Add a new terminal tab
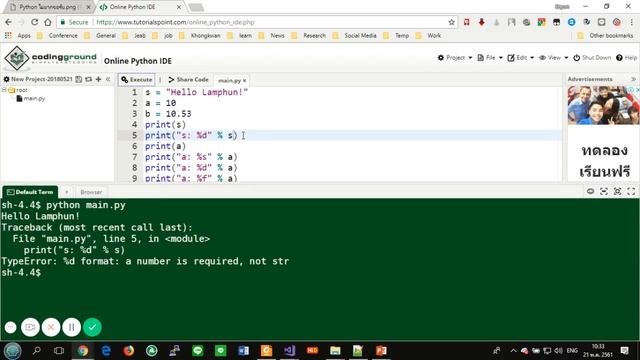This screenshot has width=640, height=360. click(67, 192)
